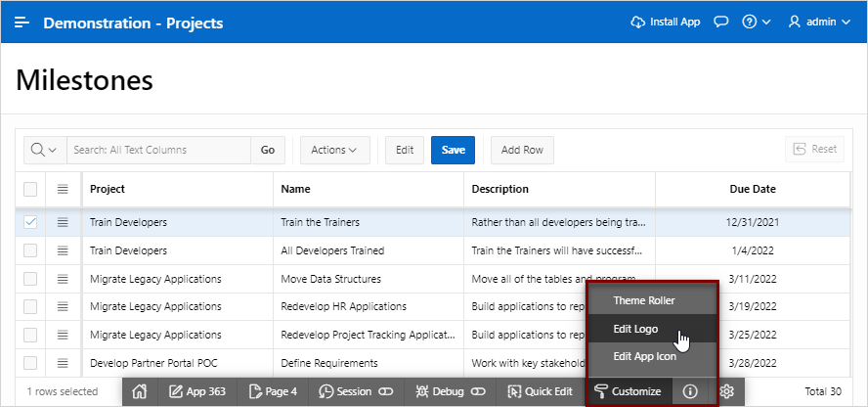
Task: Click the gear settings icon in developer toolbar
Action: [727, 391]
